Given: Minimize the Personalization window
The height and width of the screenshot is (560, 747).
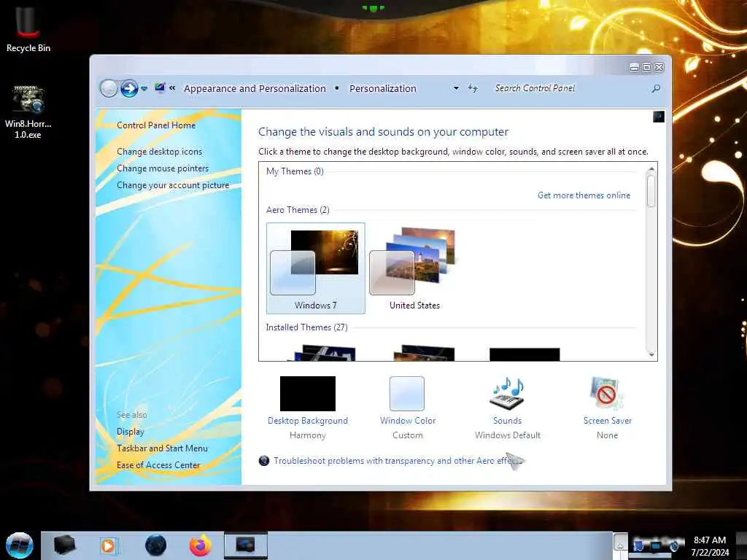Looking at the screenshot, I should coord(634,68).
